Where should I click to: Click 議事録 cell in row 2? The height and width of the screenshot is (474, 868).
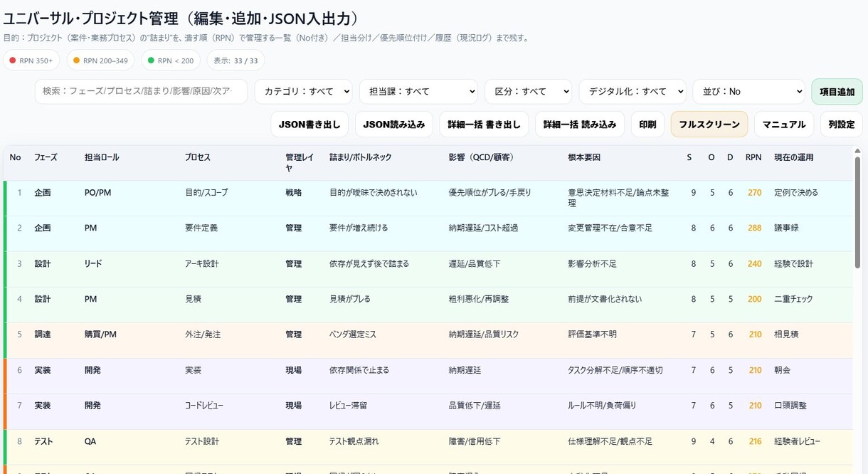[x=785, y=228]
